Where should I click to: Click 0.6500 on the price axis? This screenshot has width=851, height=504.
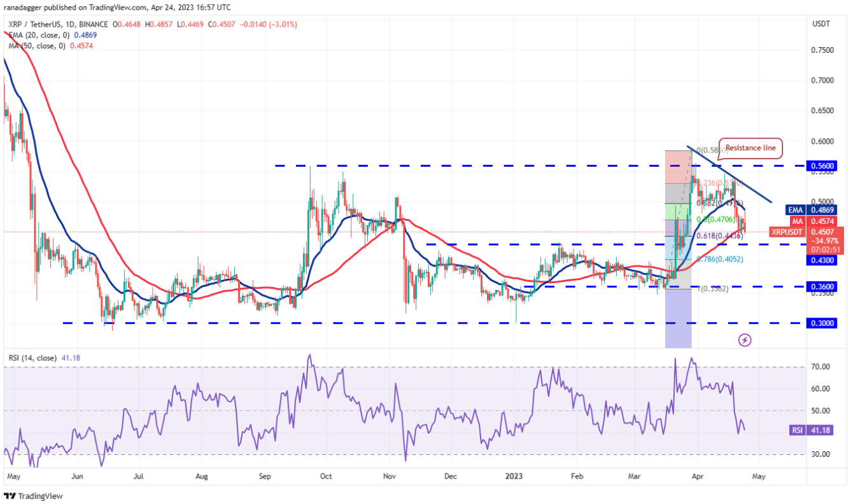[822, 111]
